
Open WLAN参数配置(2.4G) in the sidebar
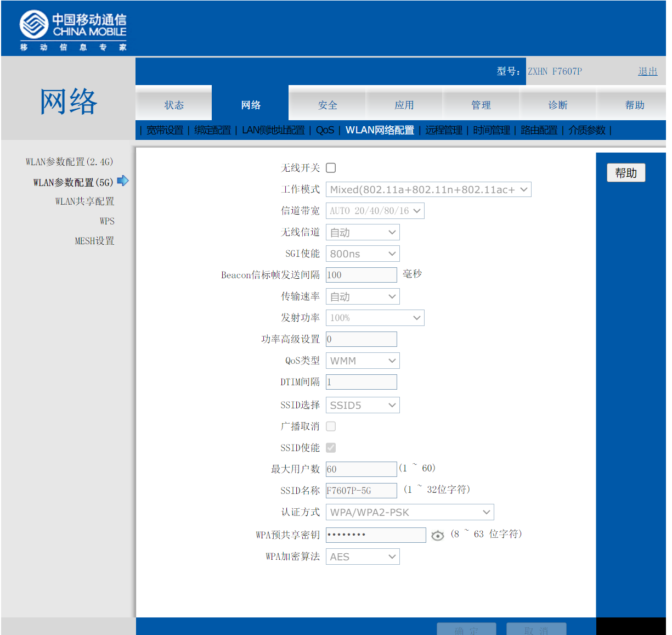click(x=69, y=162)
